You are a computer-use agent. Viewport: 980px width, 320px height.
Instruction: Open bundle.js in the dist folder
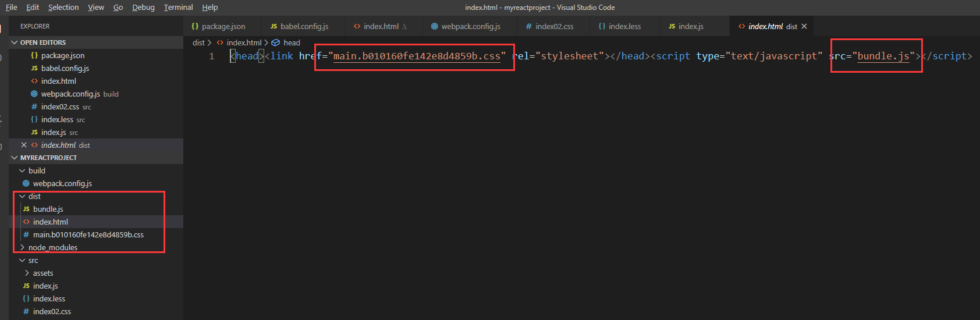click(48, 209)
